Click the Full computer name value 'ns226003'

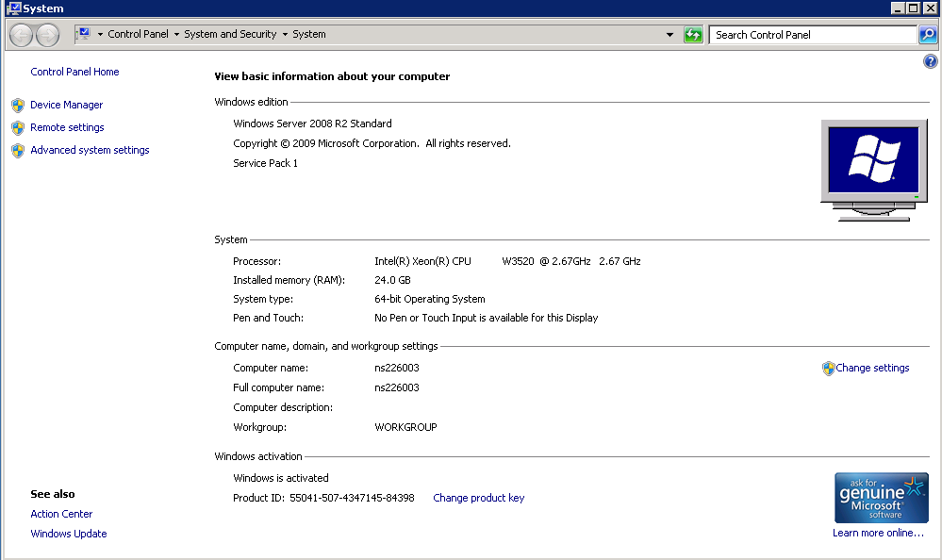pyautogui.click(x=396, y=387)
